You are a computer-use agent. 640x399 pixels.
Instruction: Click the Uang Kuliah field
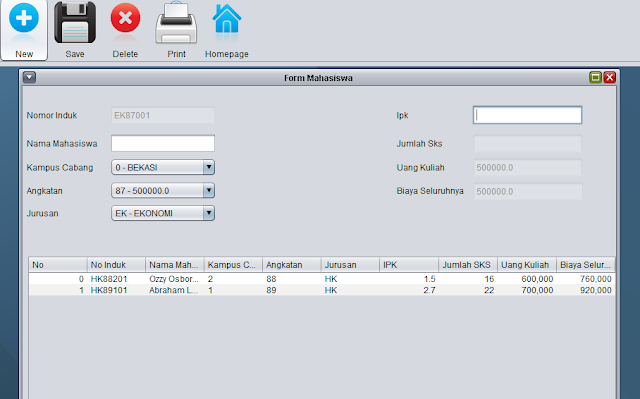pos(527,167)
